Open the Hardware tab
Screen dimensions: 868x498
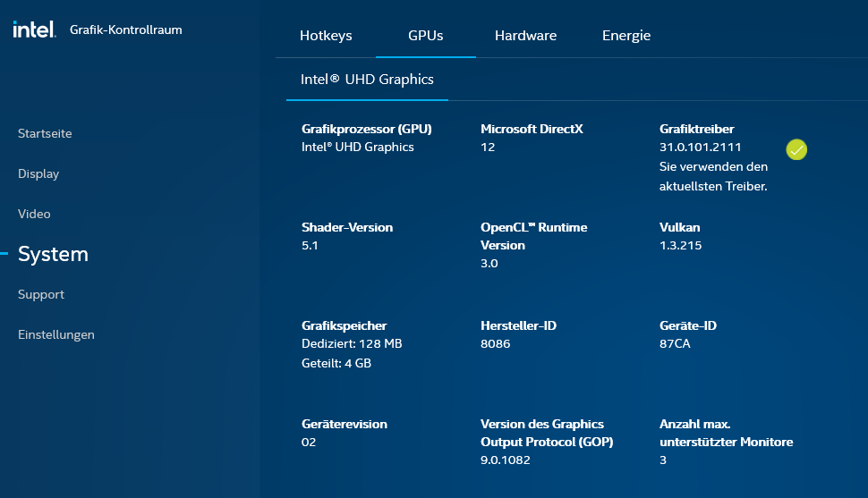(525, 36)
